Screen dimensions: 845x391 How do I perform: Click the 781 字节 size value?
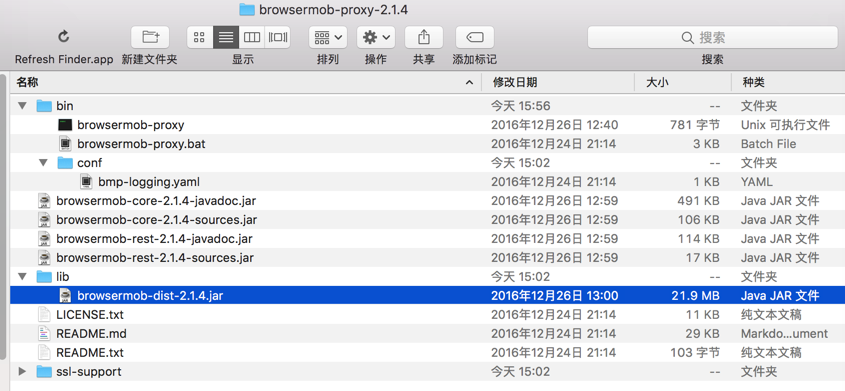coord(695,125)
